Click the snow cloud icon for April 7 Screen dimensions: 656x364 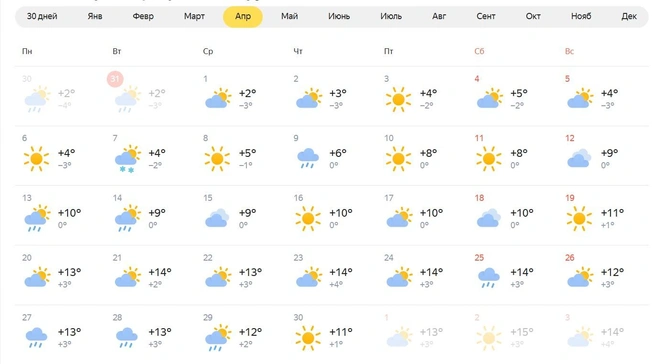(x=128, y=159)
